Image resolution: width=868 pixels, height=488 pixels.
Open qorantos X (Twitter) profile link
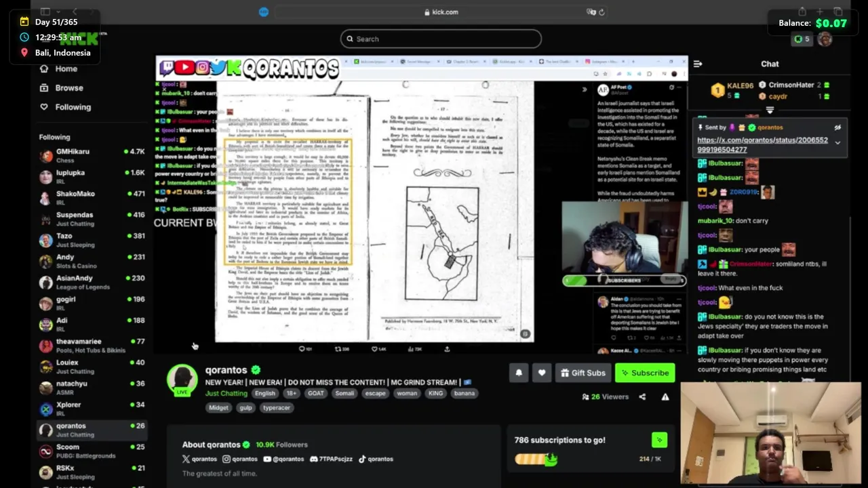click(x=199, y=459)
